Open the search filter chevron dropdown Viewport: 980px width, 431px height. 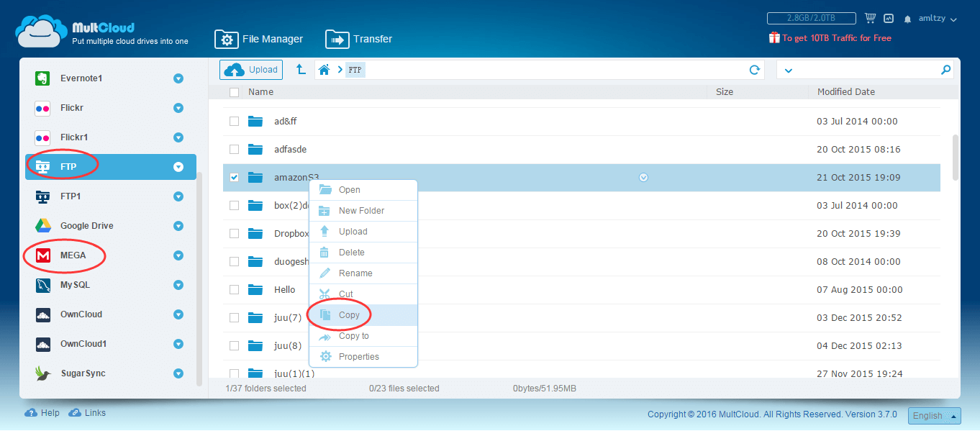[788, 71]
